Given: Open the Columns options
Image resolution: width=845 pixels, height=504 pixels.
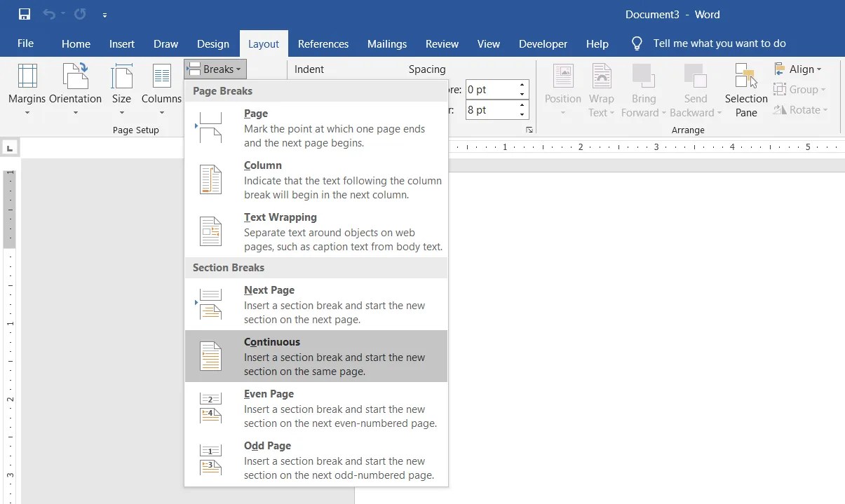Looking at the screenshot, I should [x=161, y=88].
